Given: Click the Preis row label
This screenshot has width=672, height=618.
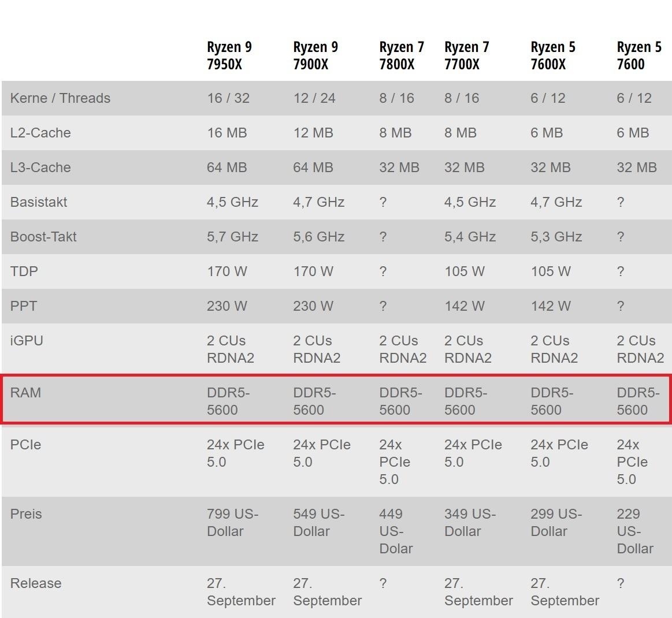Looking at the screenshot, I should pyautogui.click(x=26, y=514).
